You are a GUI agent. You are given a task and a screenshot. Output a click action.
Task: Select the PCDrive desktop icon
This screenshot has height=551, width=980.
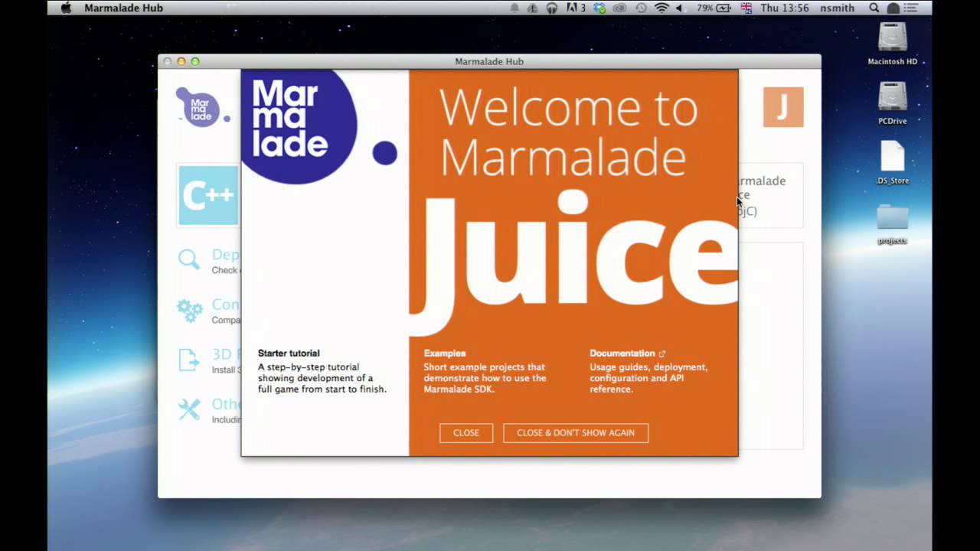click(x=893, y=103)
